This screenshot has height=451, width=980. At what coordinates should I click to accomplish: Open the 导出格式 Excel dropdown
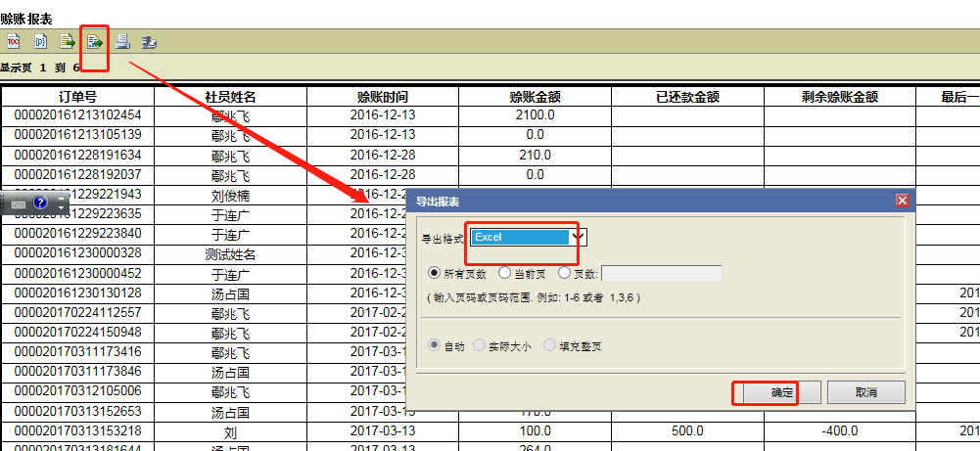(x=528, y=238)
